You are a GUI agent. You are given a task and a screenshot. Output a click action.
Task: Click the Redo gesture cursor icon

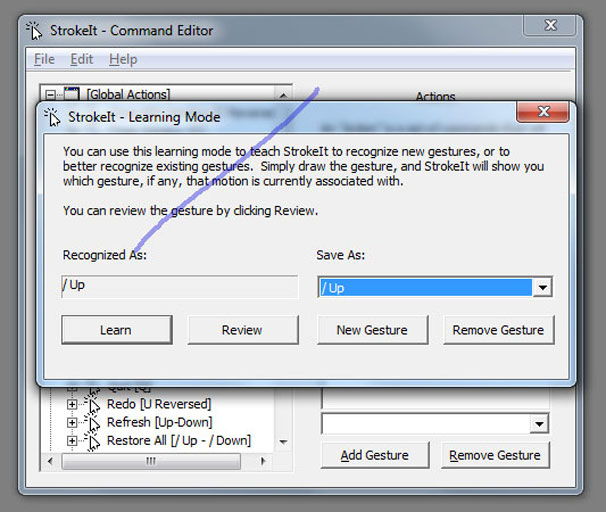coord(92,404)
